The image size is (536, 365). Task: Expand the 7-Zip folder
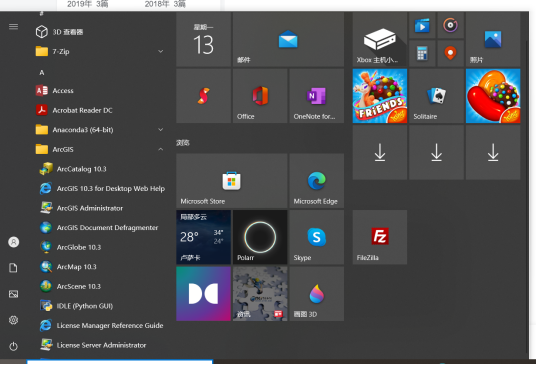pyautogui.click(x=100, y=52)
